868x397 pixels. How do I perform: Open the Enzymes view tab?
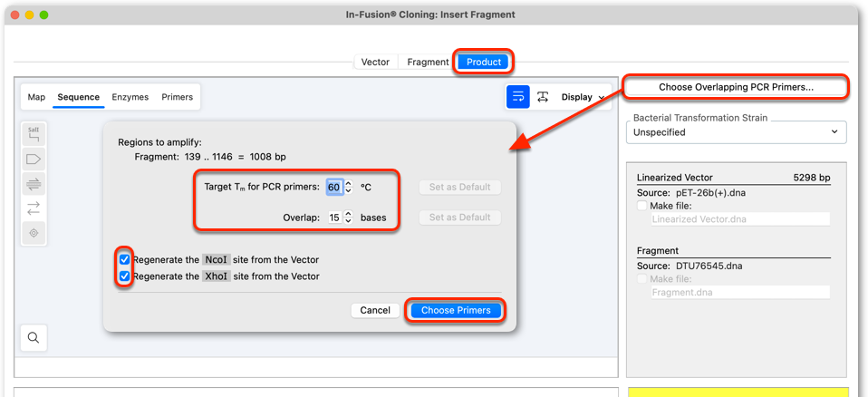130,97
